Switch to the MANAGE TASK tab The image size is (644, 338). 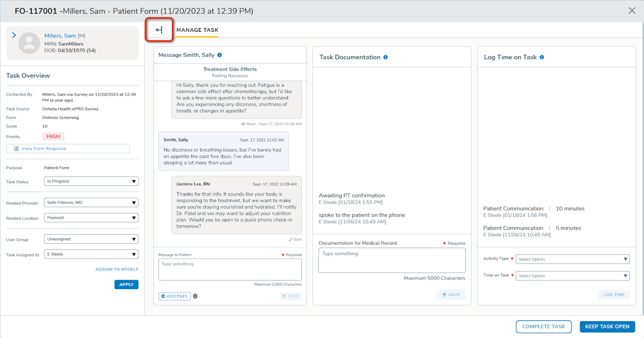[x=197, y=30]
